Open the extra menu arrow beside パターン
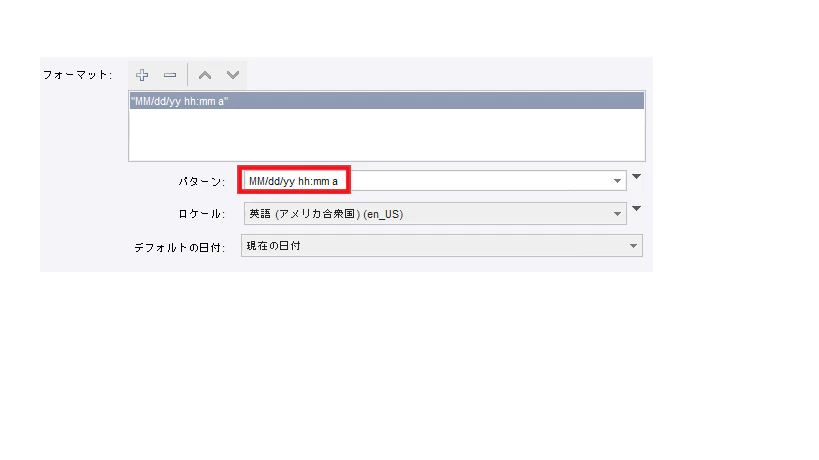This screenshot has height=460, width=819. click(x=636, y=176)
